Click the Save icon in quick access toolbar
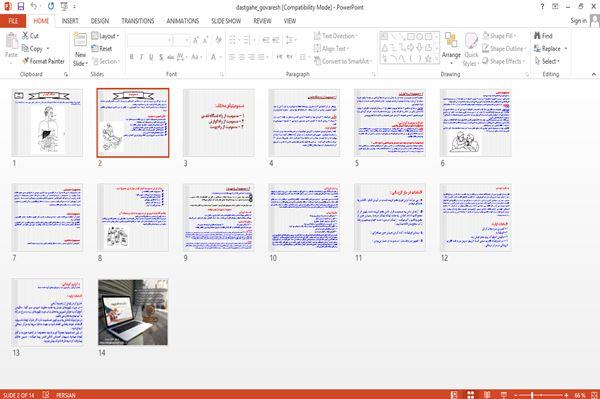The height and width of the screenshot is (399, 600). coord(21,7)
